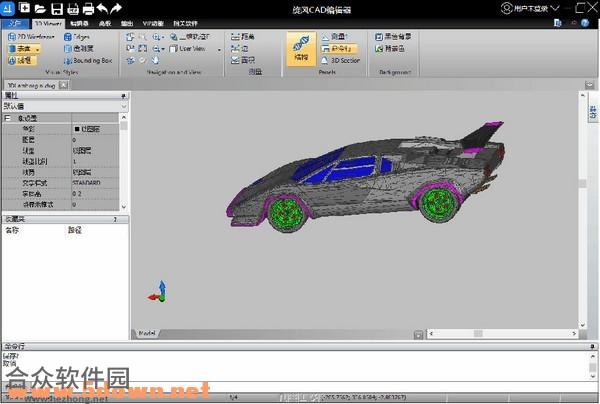Click the first measurement tool in the ribbon measure group

[243, 37]
